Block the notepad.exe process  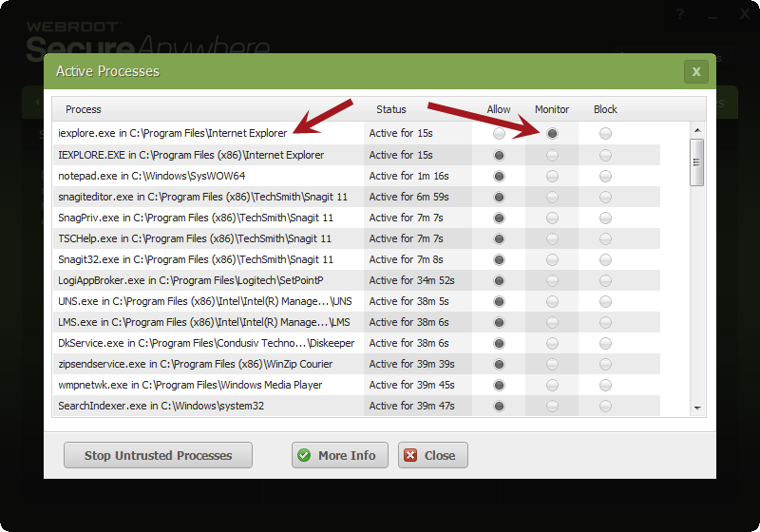click(605, 176)
